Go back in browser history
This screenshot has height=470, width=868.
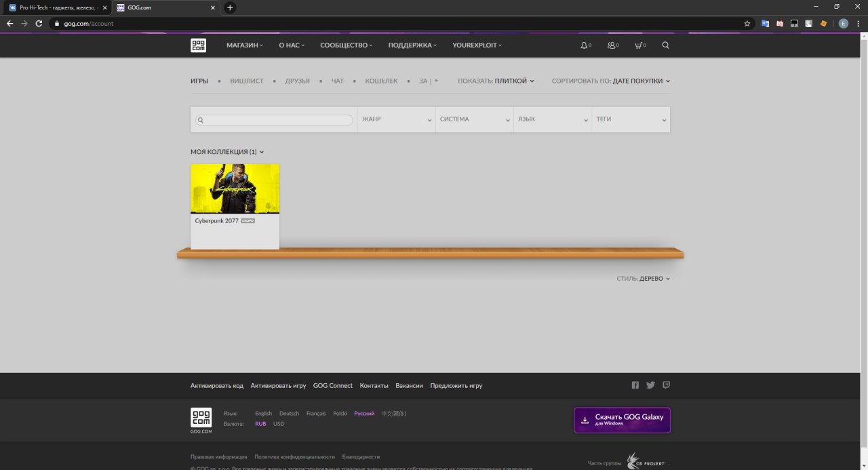(x=9, y=23)
